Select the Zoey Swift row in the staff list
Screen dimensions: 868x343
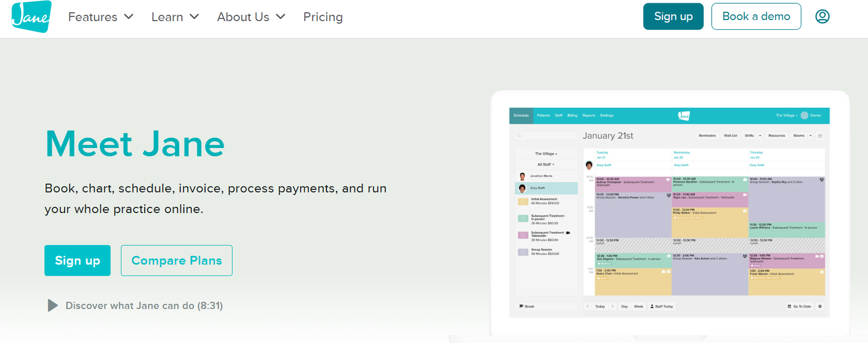click(x=546, y=188)
